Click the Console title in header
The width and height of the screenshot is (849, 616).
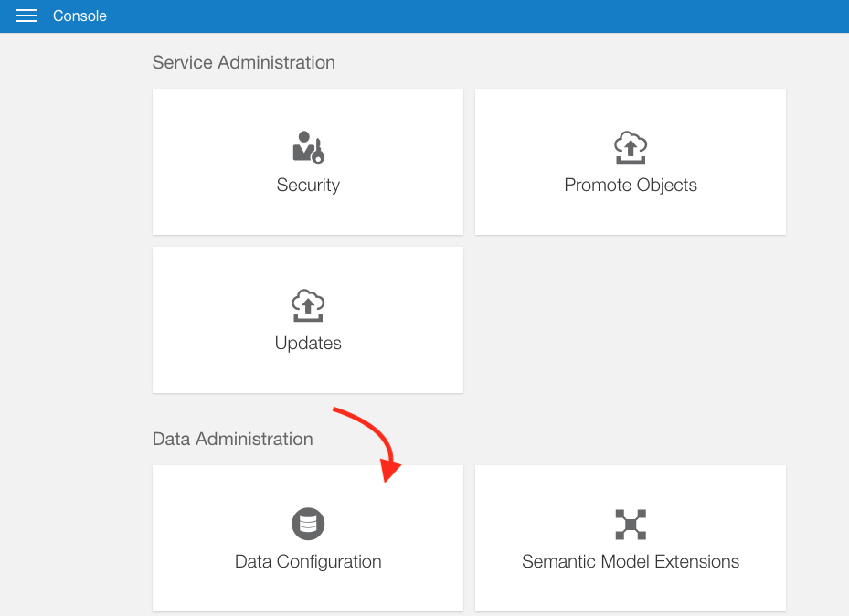80,16
